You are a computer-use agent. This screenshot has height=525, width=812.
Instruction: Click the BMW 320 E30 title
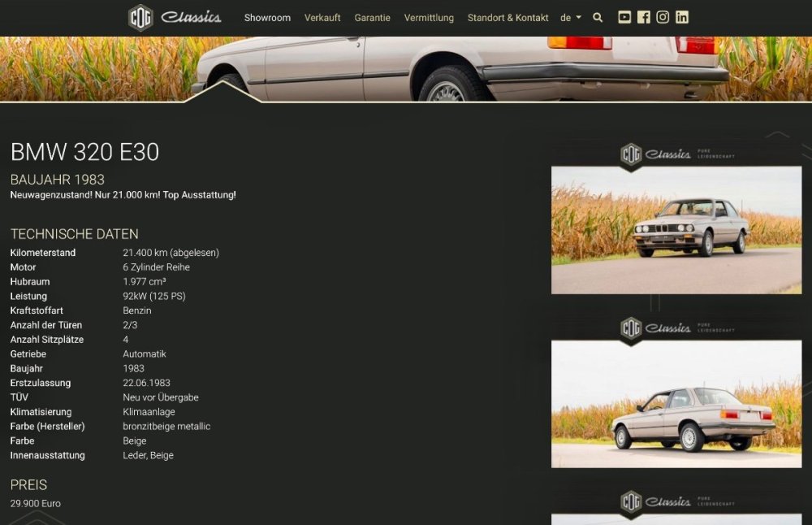coord(84,152)
